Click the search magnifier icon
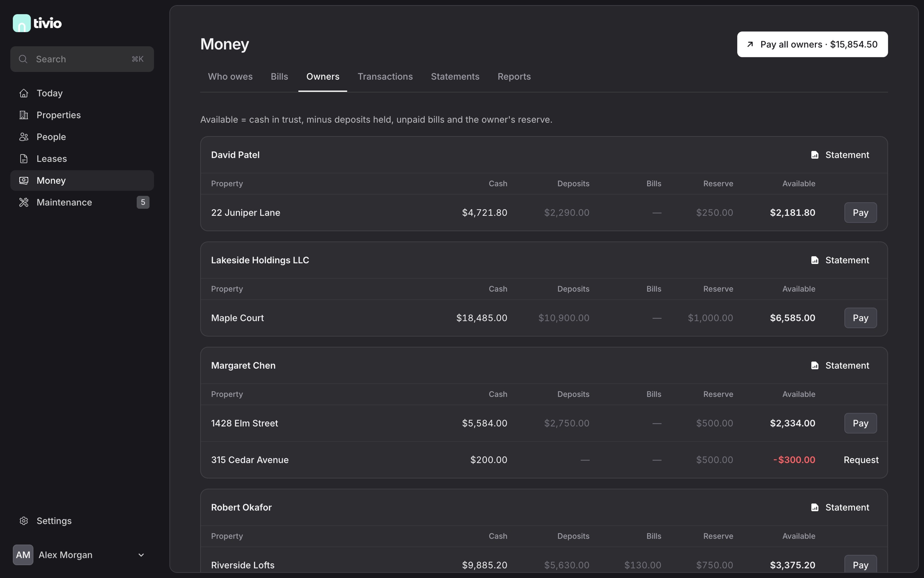 coord(23,59)
